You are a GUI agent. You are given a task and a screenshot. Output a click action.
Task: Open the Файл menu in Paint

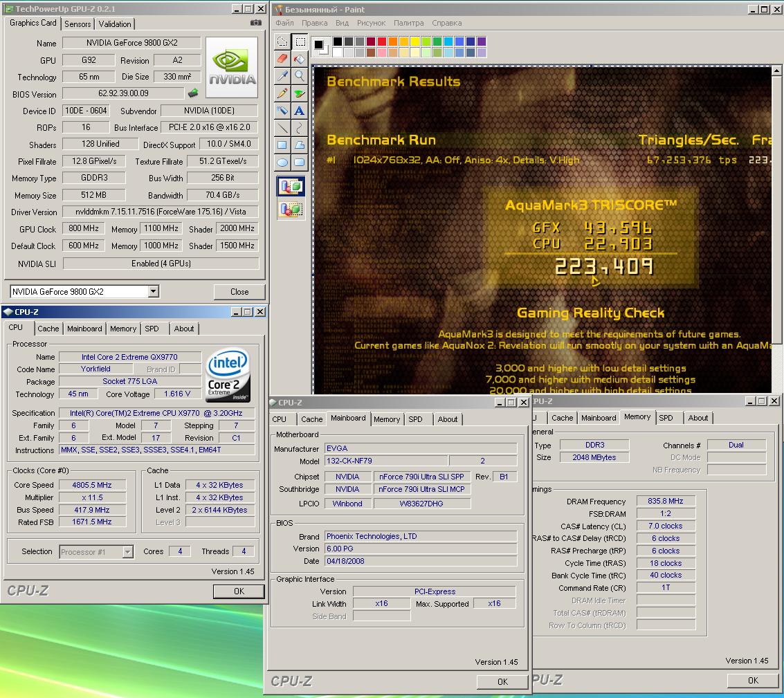[284, 23]
